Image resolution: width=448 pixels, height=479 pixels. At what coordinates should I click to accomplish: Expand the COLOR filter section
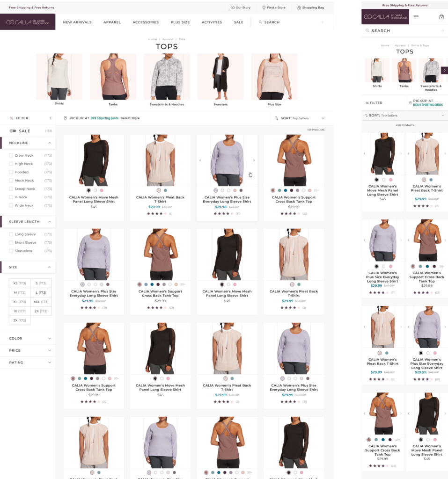click(50, 339)
